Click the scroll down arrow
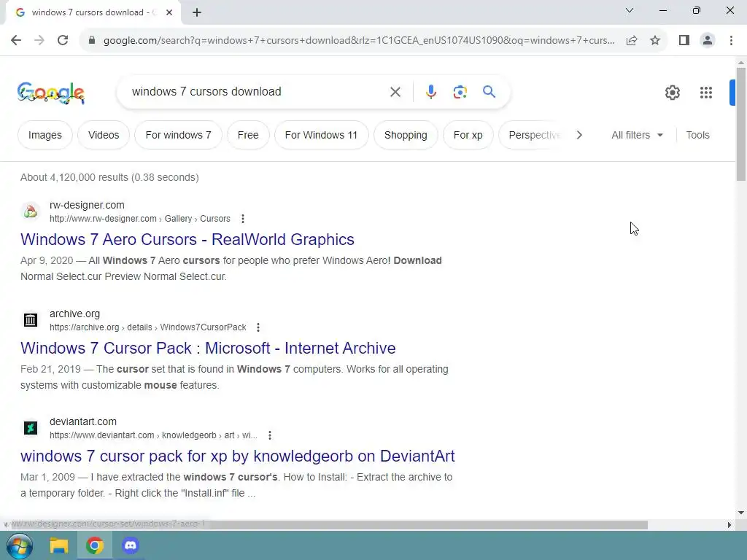747x560 pixels. click(741, 513)
